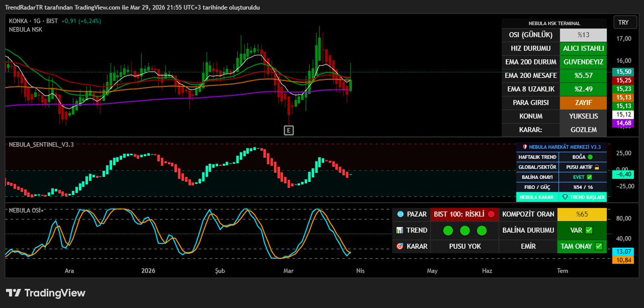Select the KONKA · 1G · BIST symbol title

(33, 21)
